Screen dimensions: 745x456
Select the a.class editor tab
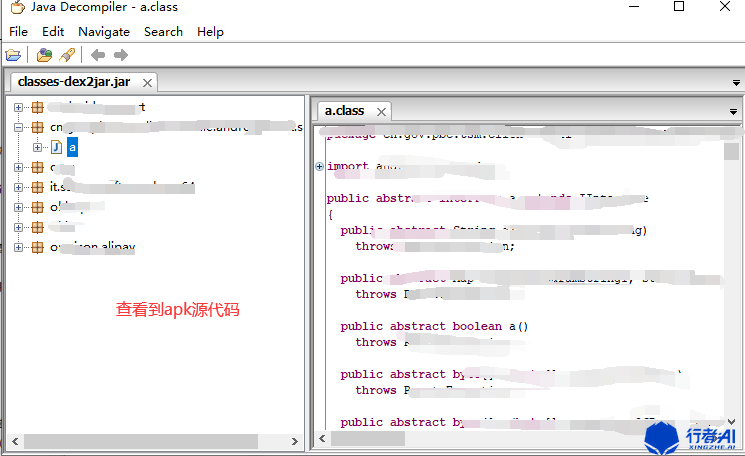(344, 111)
